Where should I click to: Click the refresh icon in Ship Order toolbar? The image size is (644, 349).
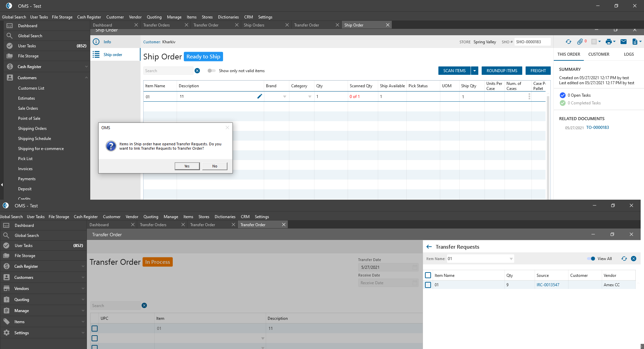[x=568, y=42]
